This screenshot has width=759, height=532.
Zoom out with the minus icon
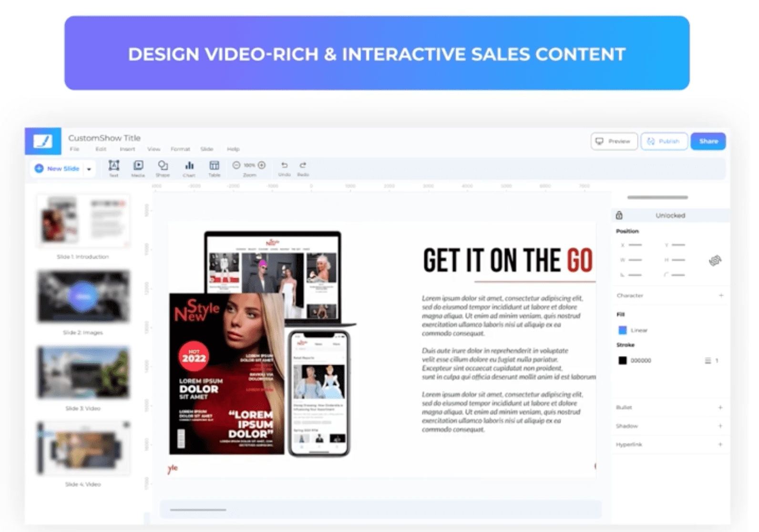236,165
